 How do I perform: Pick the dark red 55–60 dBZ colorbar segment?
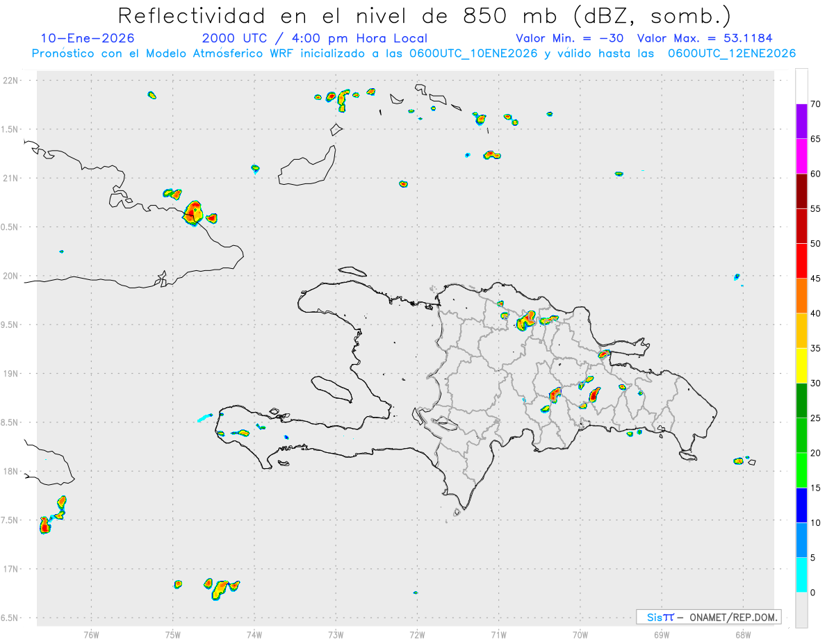tap(801, 191)
